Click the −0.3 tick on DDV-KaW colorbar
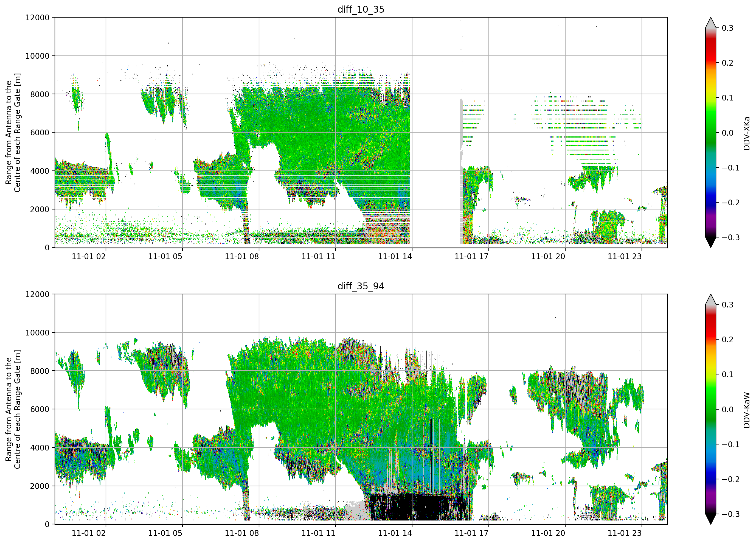This screenshot has height=543, width=756. 731,514
